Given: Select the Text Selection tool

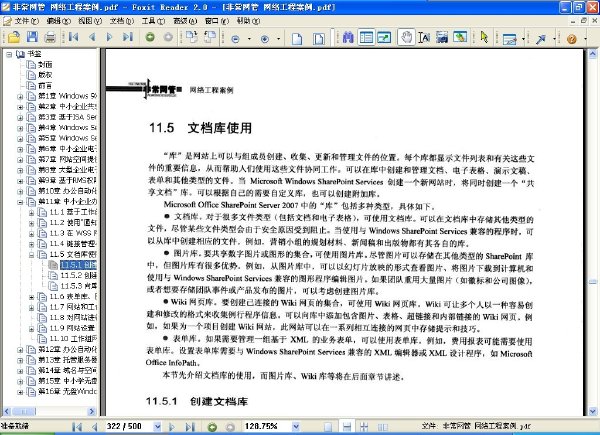Looking at the screenshot, I should pos(424,37).
